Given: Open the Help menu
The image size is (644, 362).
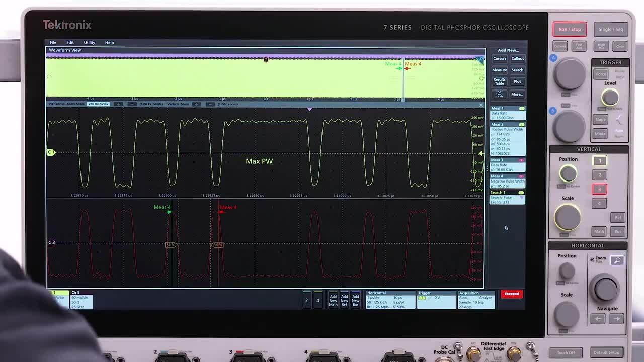Looking at the screenshot, I should [109, 42].
